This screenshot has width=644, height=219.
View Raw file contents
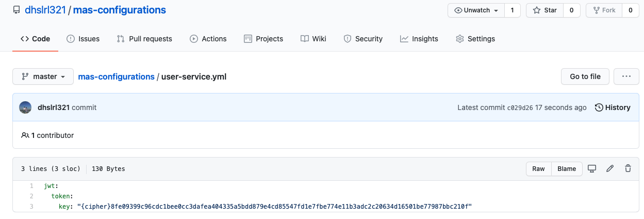tap(538, 169)
